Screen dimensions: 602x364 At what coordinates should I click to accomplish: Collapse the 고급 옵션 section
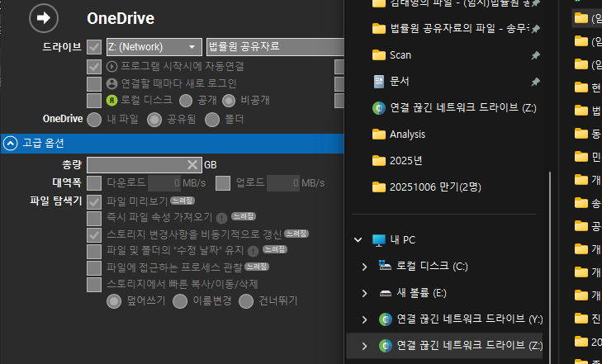tap(10, 143)
